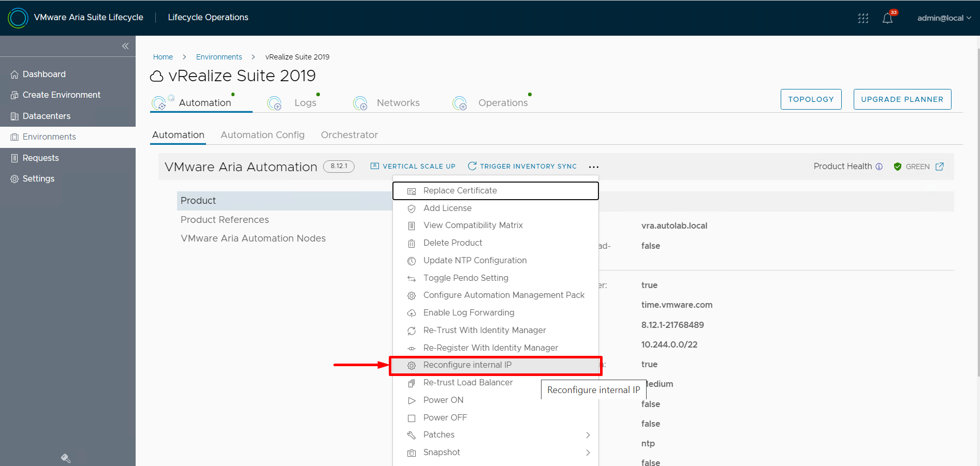Choose Power ON from the menu
The height and width of the screenshot is (466, 980).
coord(496,400)
